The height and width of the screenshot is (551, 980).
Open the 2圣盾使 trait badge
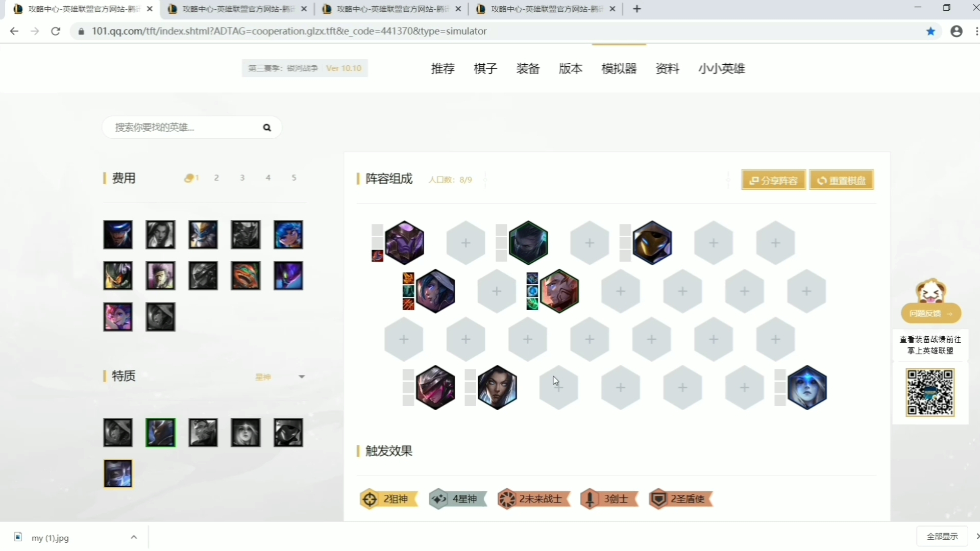[681, 499]
